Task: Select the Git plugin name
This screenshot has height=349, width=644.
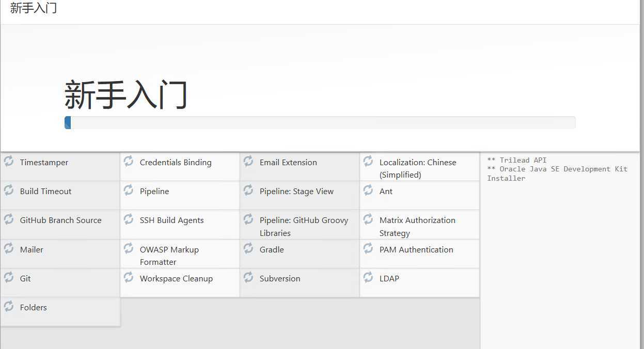Action: click(x=25, y=279)
